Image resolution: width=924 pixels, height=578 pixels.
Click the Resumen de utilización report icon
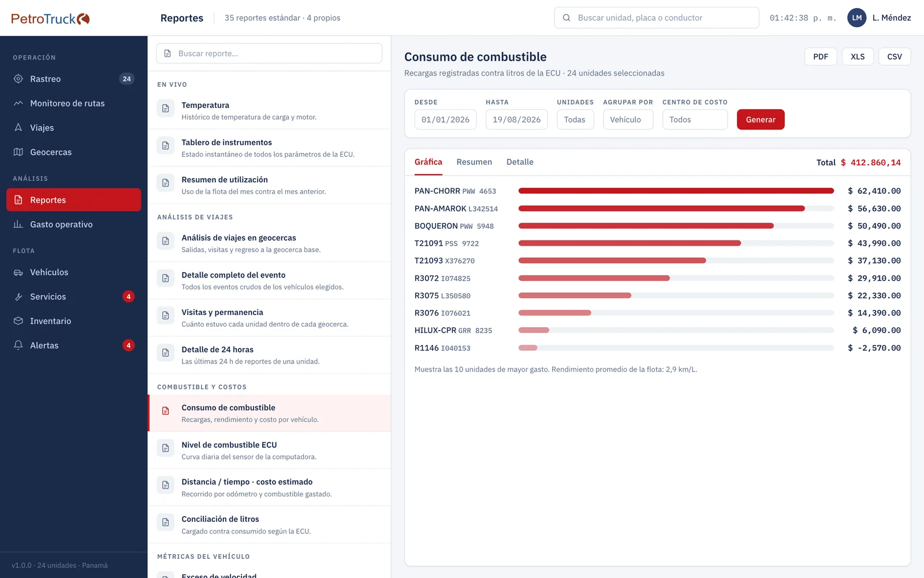(166, 183)
